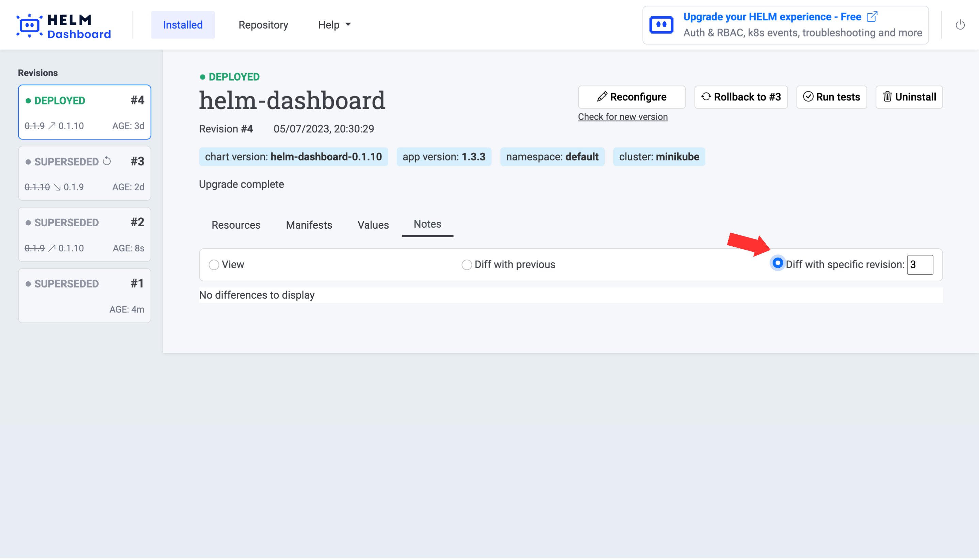Viewport: 979px width, 560px height.
Task: Select Diff with previous radio button
Action: coord(466,265)
